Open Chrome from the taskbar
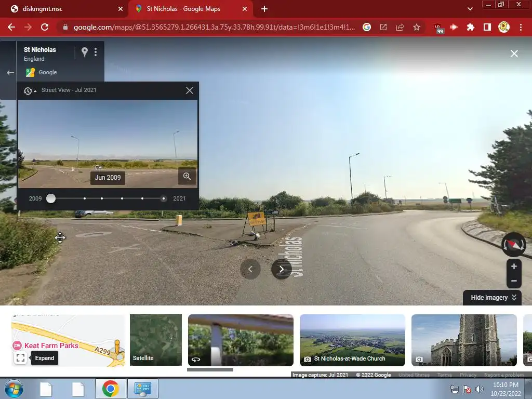This screenshot has width=532, height=399. tap(110, 389)
